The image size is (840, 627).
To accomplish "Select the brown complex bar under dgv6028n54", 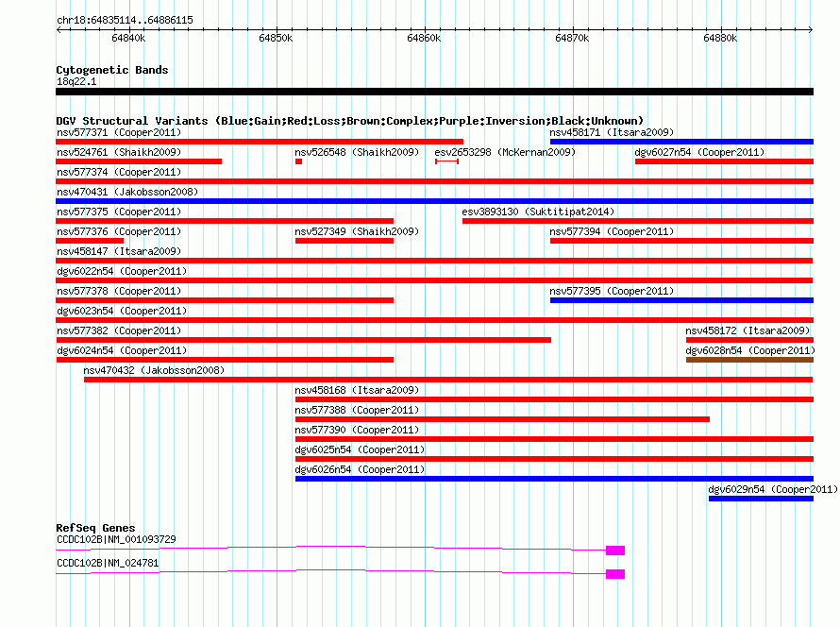I will coord(750,360).
